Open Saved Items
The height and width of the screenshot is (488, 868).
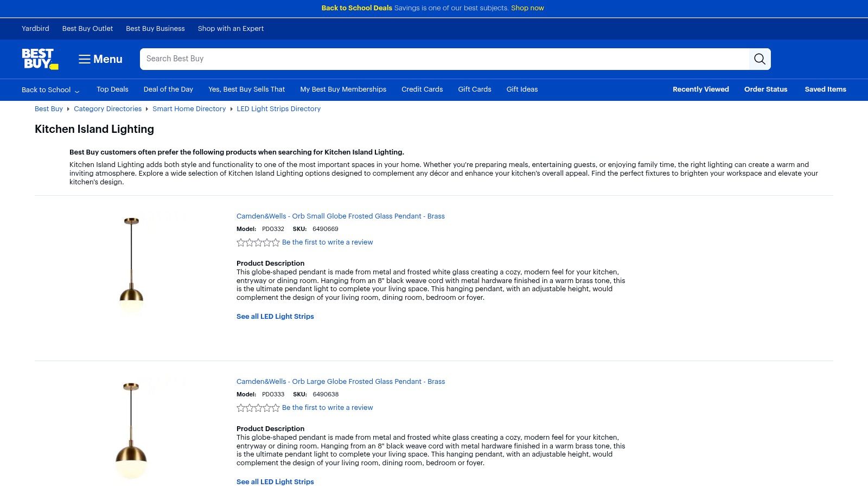(825, 89)
